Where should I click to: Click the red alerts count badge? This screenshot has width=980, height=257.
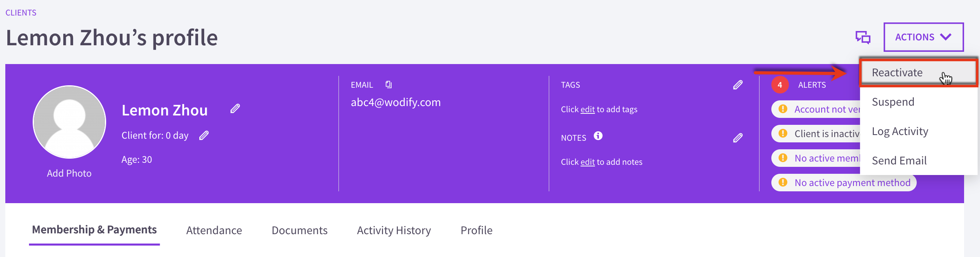click(x=780, y=85)
